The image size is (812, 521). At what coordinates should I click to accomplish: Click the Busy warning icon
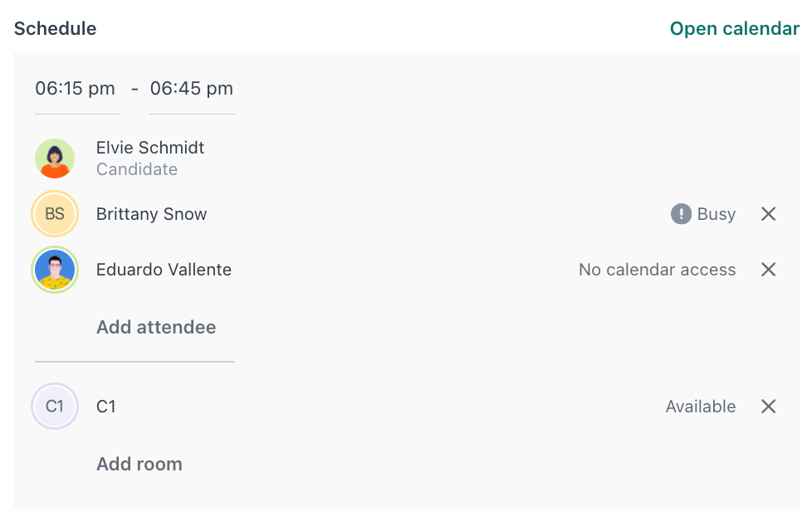point(681,214)
